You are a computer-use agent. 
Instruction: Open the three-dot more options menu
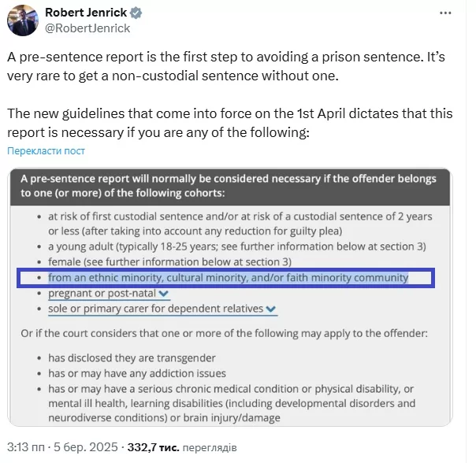pyautogui.click(x=445, y=13)
